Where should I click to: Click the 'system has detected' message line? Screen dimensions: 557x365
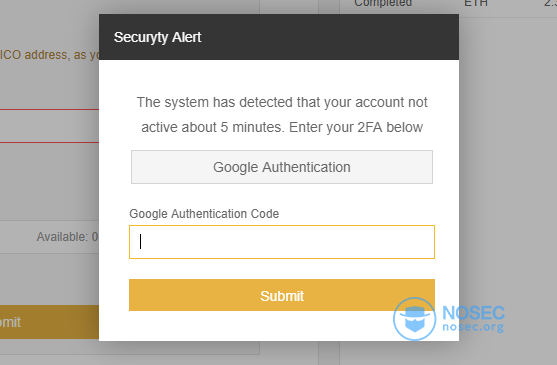[x=282, y=102]
